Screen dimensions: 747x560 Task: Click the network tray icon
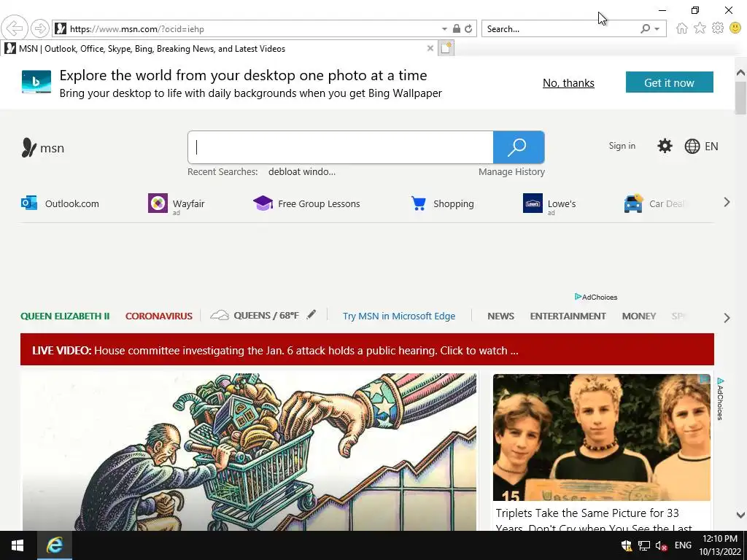(644, 545)
